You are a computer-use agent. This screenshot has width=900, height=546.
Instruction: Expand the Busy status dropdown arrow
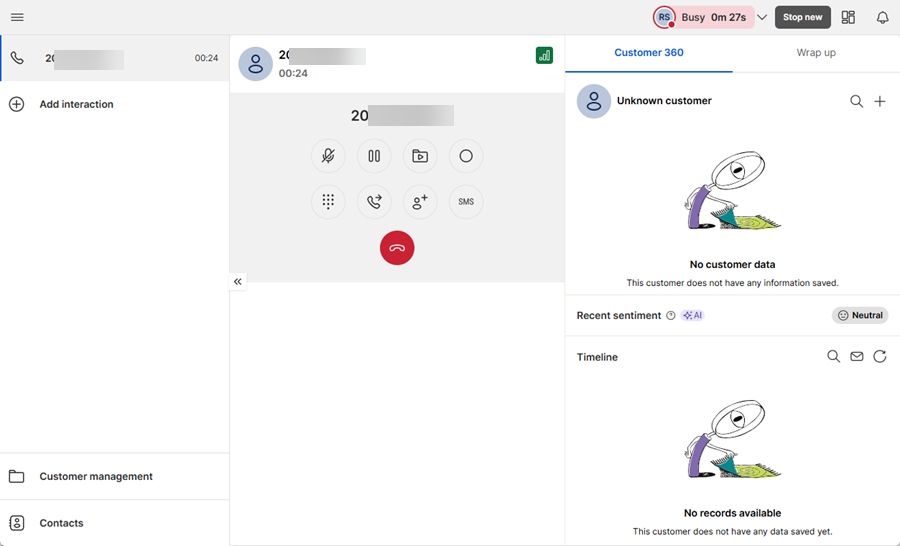point(762,17)
